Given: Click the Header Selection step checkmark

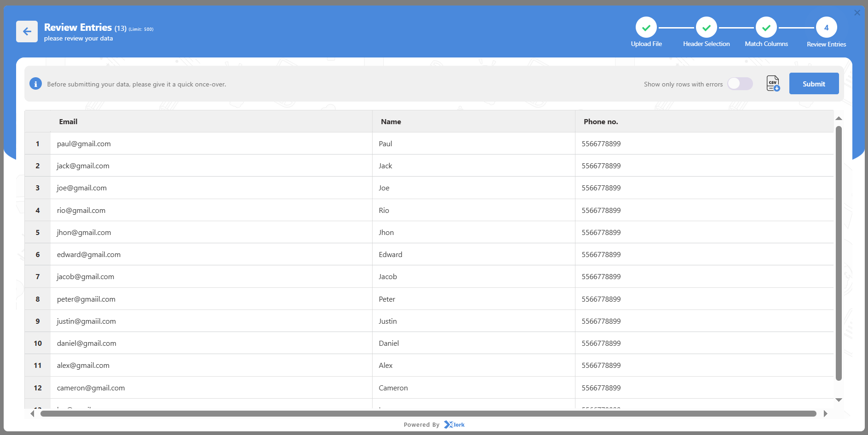Looking at the screenshot, I should [x=706, y=28].
